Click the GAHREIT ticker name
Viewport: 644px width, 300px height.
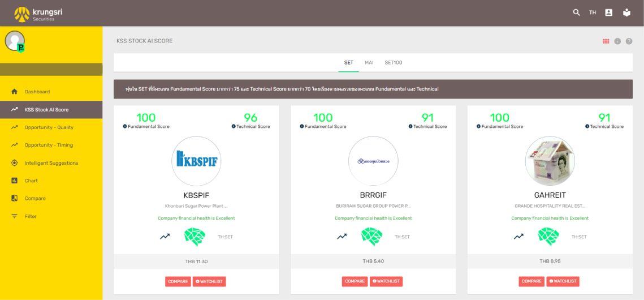(x=550, y=196)
